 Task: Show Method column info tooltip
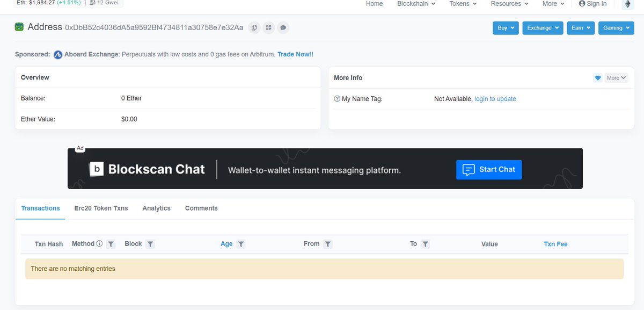click(x=99, y=244)
